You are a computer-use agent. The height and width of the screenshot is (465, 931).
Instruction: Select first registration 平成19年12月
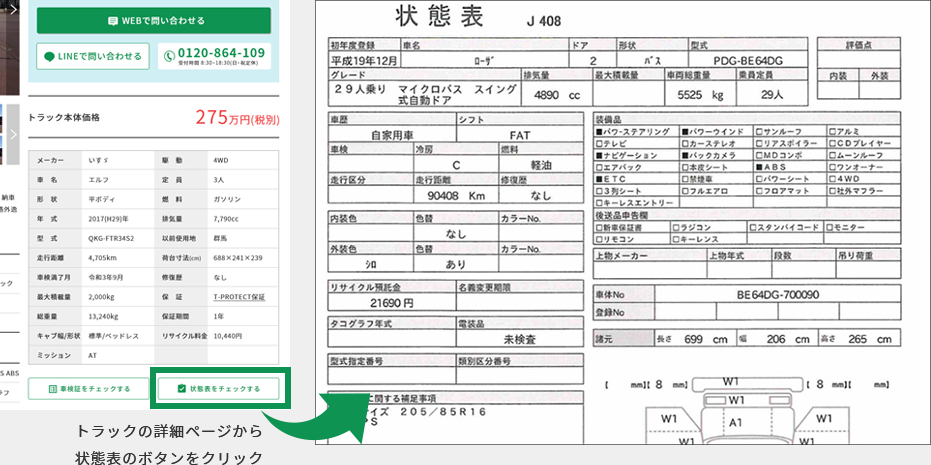click(x=363, y=61)
